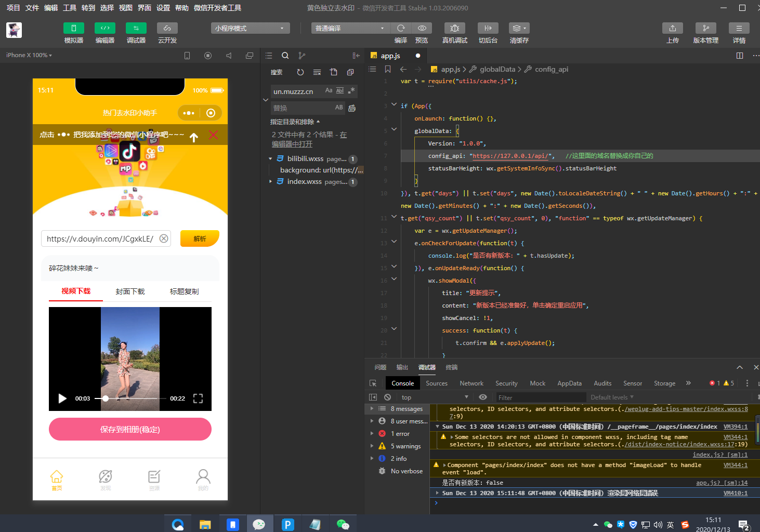760x532 pixels.
Task: Clear the console
Action: pyautogui.click(x=387, y=397)
